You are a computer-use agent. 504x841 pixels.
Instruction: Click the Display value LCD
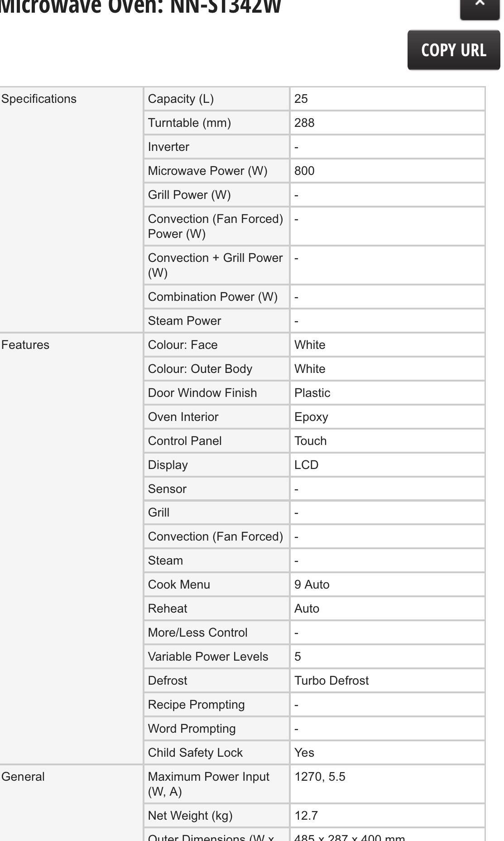click(x=306, y=465)
